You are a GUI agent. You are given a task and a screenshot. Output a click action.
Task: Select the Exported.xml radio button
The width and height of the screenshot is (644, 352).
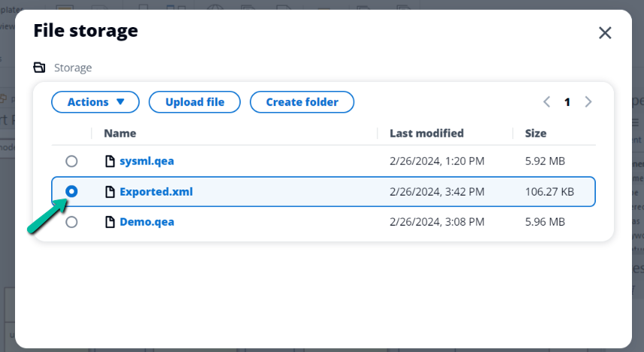71,191
